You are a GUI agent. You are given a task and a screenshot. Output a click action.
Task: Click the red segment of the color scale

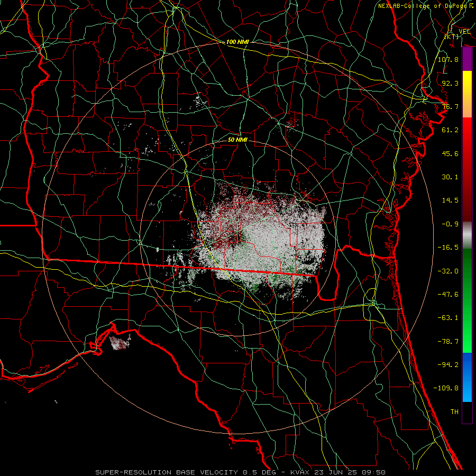point(467,169)
